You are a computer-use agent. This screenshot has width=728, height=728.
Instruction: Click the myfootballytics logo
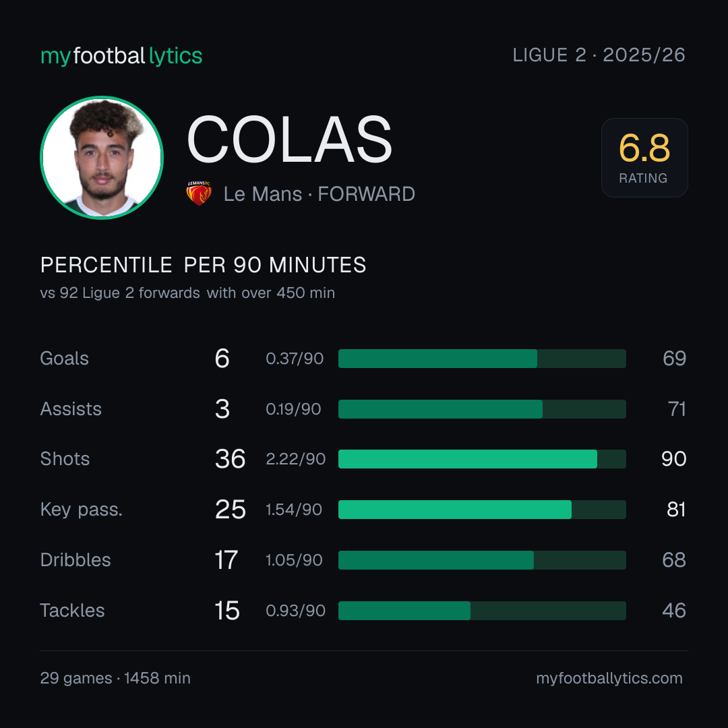121,56
